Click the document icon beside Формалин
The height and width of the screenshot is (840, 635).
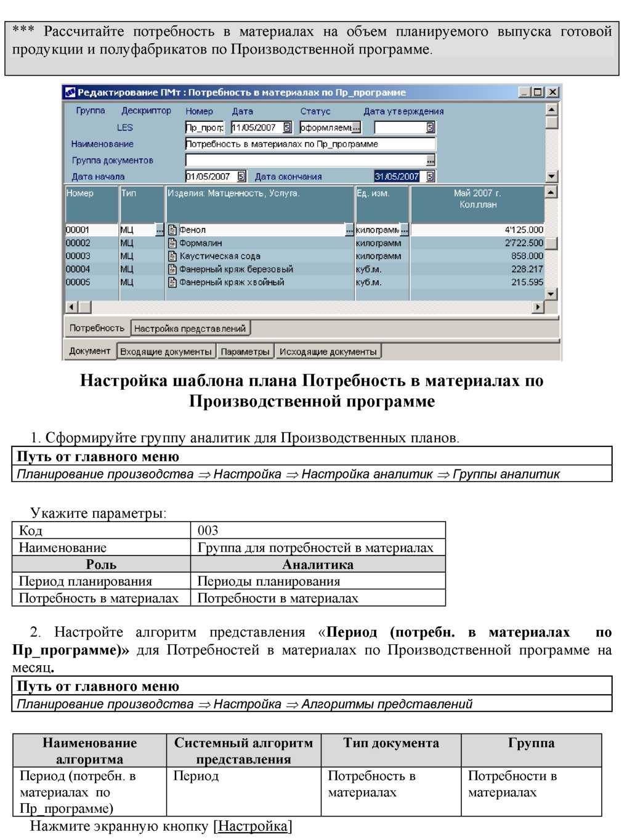[x=172, y=243]
